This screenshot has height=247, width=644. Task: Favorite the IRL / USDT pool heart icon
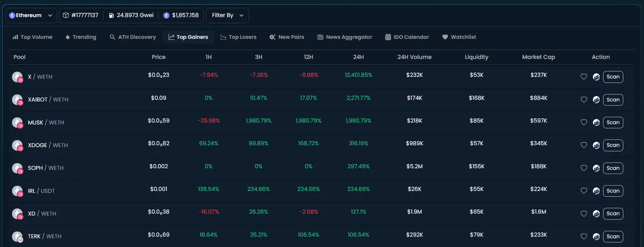pos(584,191)
